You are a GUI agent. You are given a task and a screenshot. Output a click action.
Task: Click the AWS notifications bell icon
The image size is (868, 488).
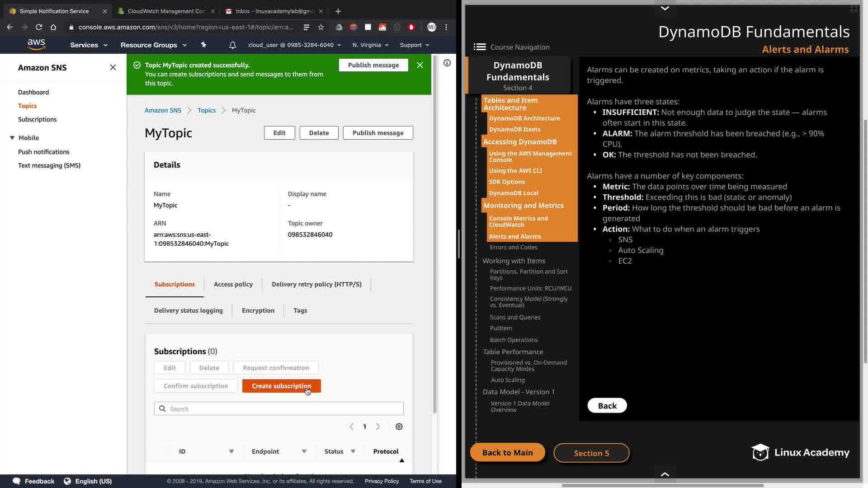232,45
